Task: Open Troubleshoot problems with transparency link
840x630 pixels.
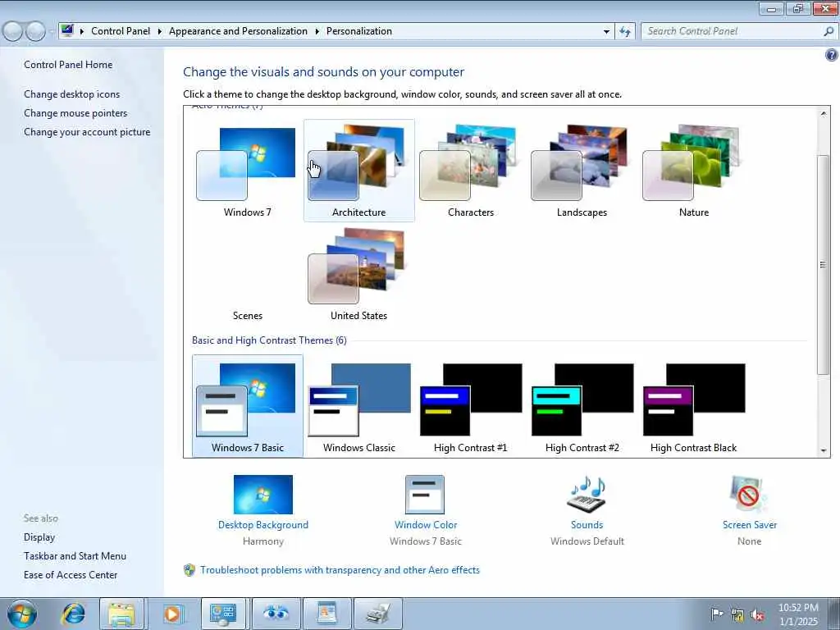Action: [x=340, y=570]
